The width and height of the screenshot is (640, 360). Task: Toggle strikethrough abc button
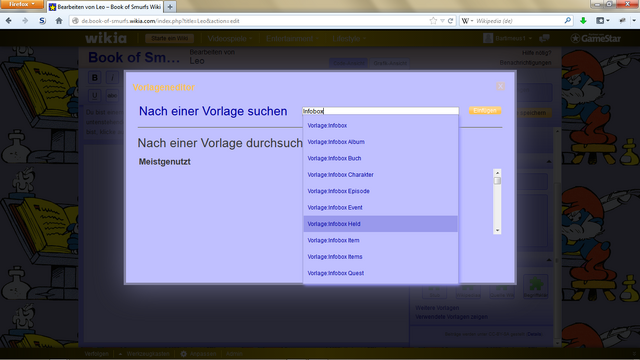pyautogui.click(x=112, y=96)
